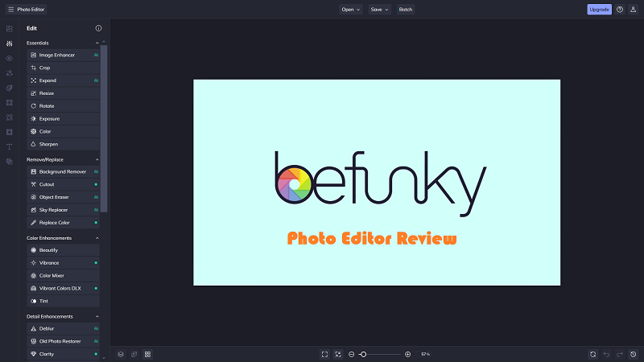Click the grid view icon in bottom bar
Image resolution: width=644 pixels, height=362 pixels.
pos(147,354)
